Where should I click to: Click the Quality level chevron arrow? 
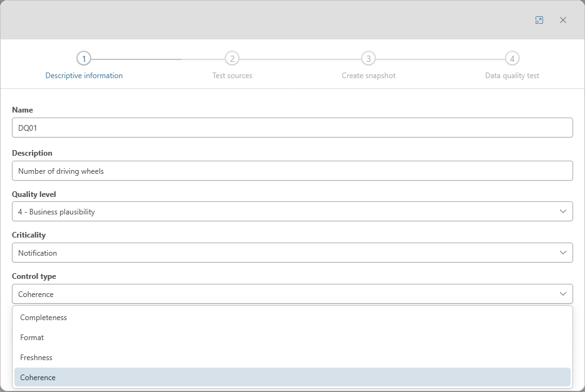pos(562,211)
